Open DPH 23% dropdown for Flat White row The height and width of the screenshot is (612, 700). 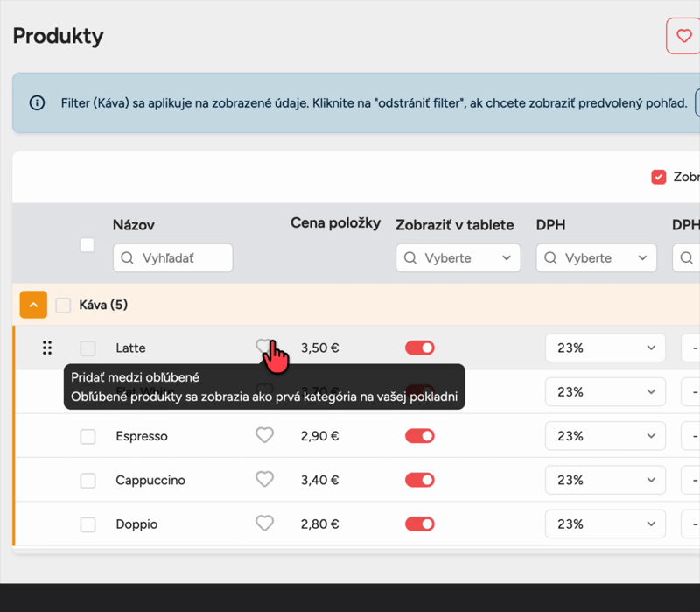click(605, 391)
